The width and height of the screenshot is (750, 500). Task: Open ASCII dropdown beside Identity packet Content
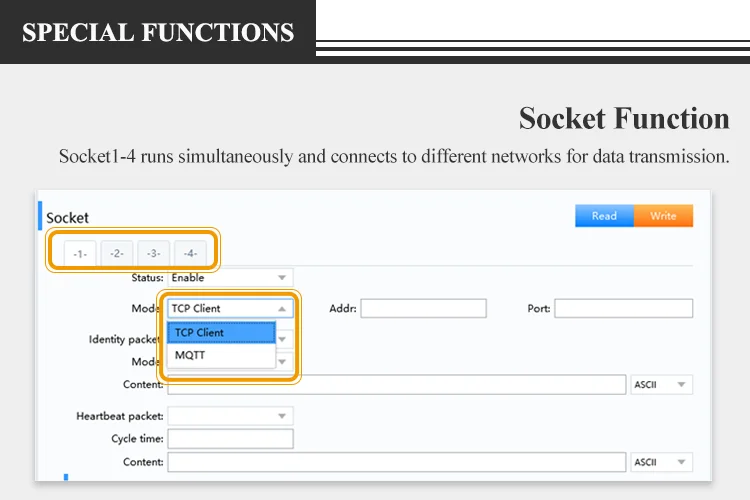(681, 385)
